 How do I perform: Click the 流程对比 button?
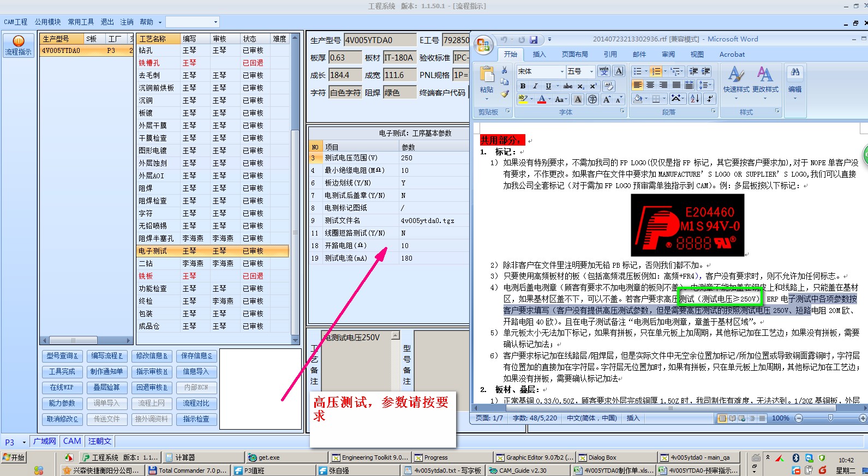click(196, 403)
